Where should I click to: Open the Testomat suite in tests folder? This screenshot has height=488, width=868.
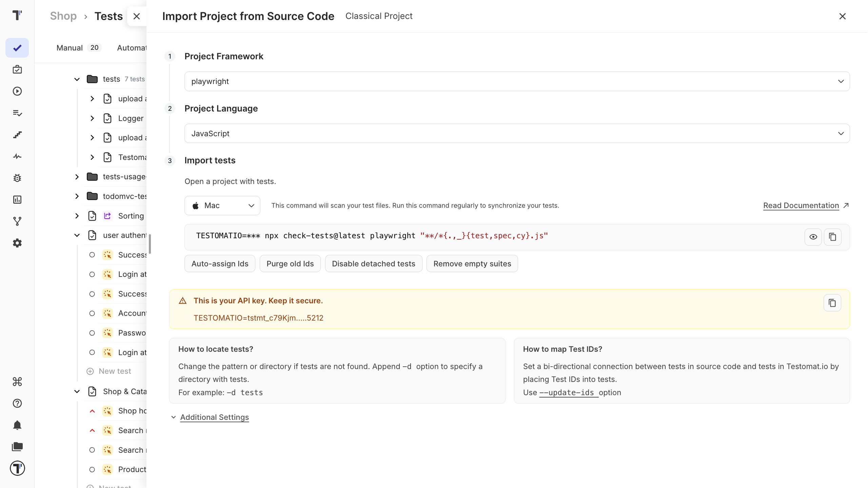[132, 157]
